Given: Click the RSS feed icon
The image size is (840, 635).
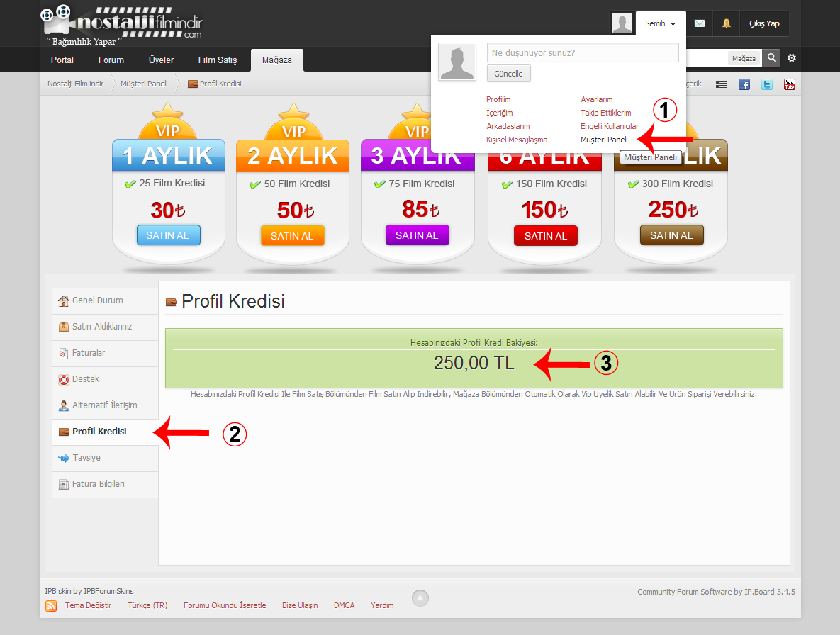Looking at the screenshot, I should (x=51, y=605).
